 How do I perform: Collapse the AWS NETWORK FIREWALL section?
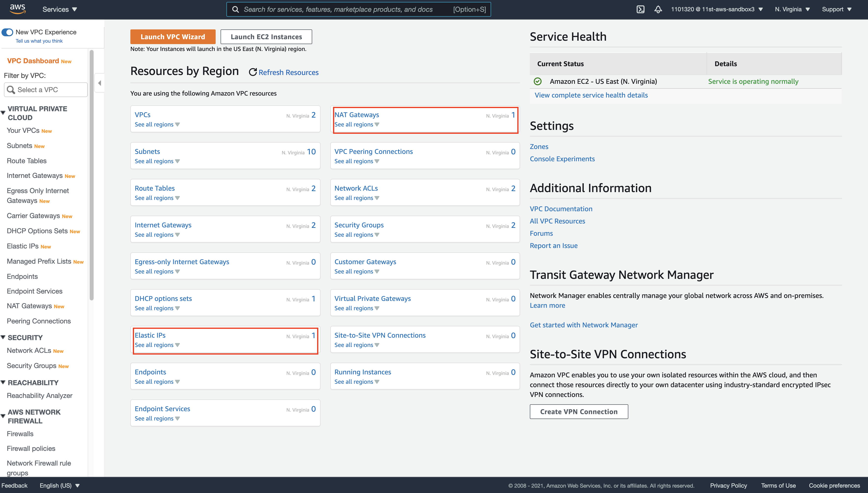[3, 416]
